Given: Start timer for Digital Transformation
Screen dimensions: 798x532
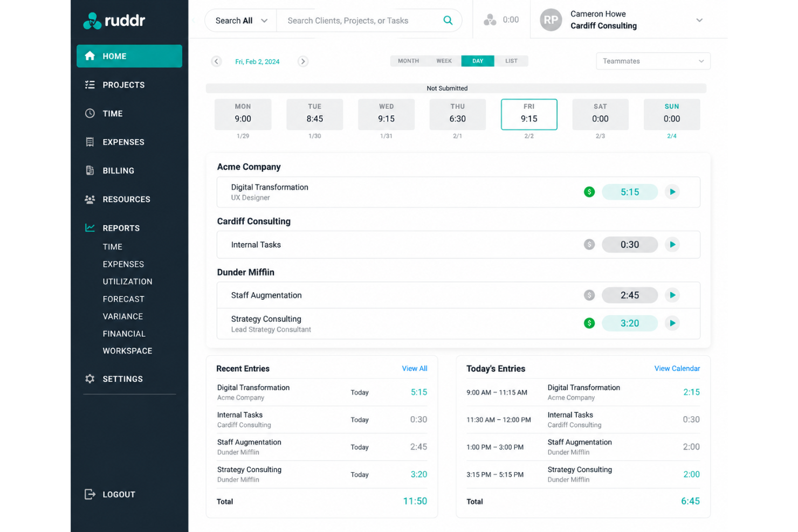Looking at the screenshot, I should 672,192.
